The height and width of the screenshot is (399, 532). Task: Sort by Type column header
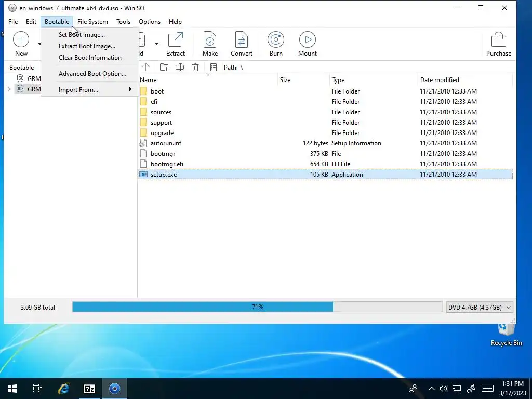coord(374,80)
